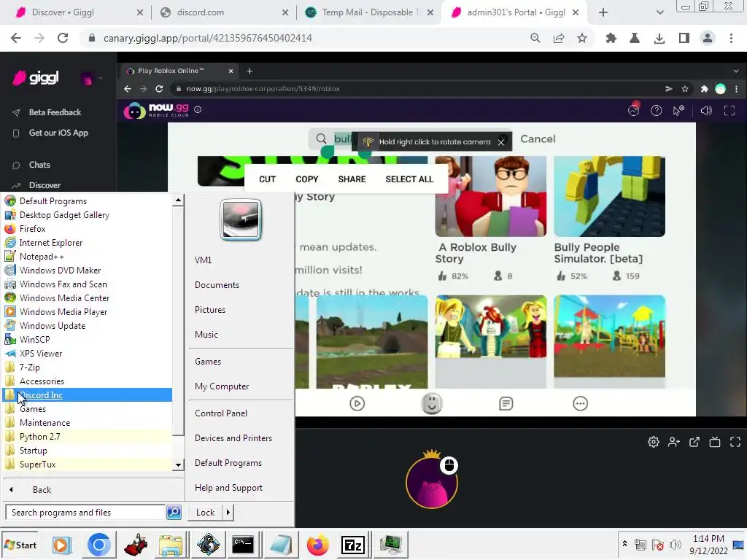Image resolution: width=747 pixels, height=560 pixels.
Task: Select SHARE in the text popup
Action: click(x=352, y=179)
